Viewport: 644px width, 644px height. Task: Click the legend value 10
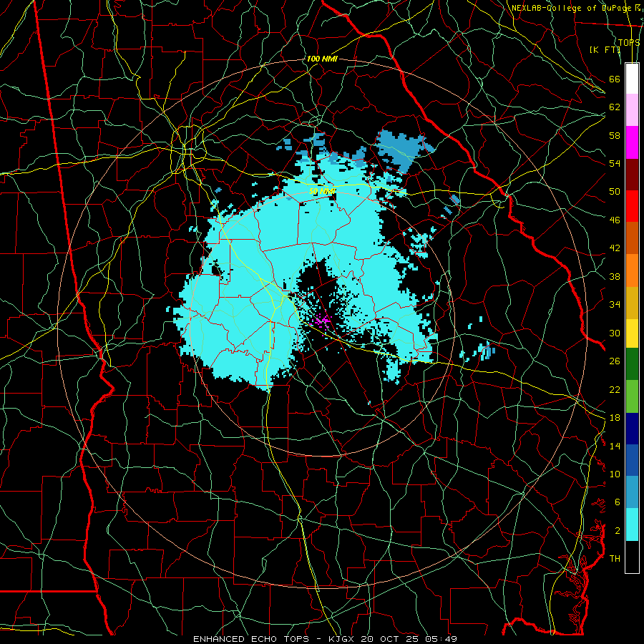coord(615,474)
